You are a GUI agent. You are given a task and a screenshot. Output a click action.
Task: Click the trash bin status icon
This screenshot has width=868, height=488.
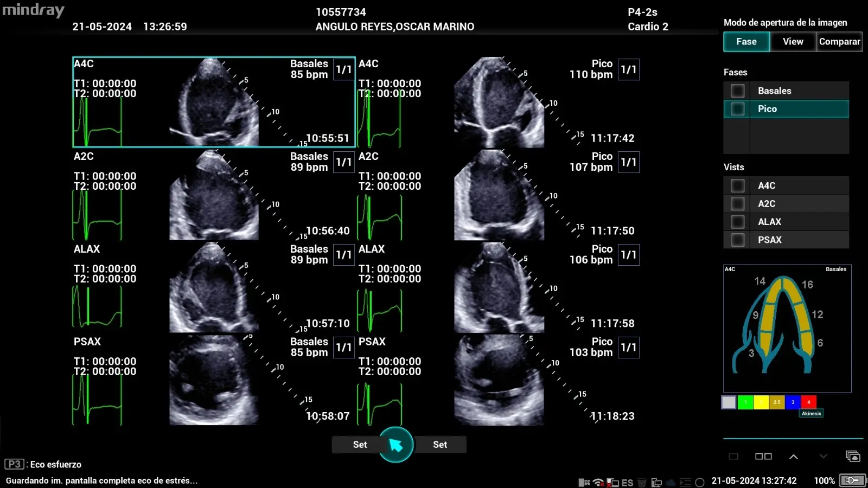(642, 482)
